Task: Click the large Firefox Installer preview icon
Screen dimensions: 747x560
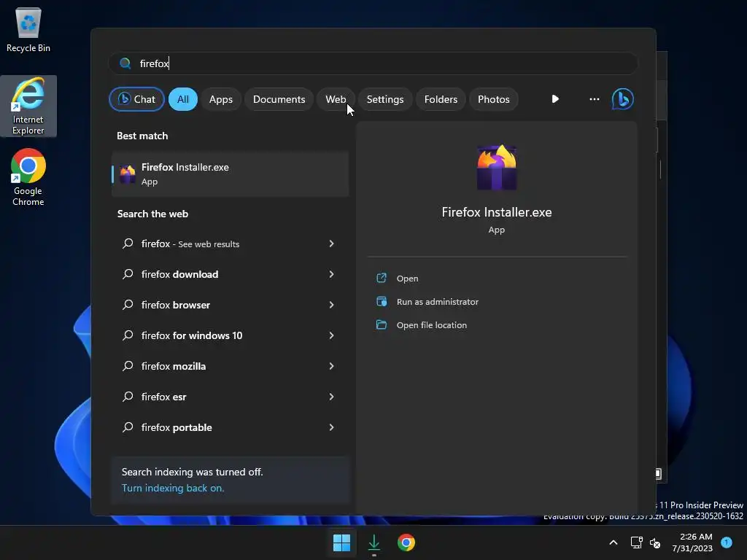Action: coord(496,168)
